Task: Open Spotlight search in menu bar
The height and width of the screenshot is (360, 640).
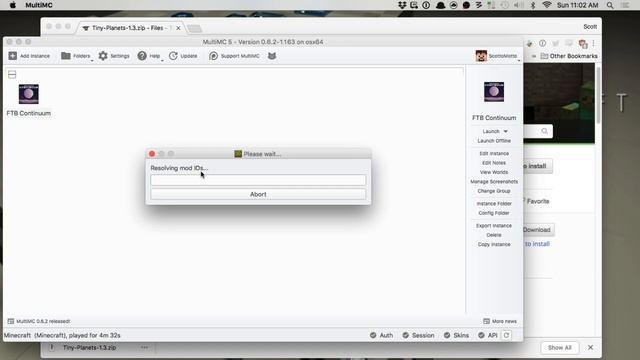Action: 610,5
